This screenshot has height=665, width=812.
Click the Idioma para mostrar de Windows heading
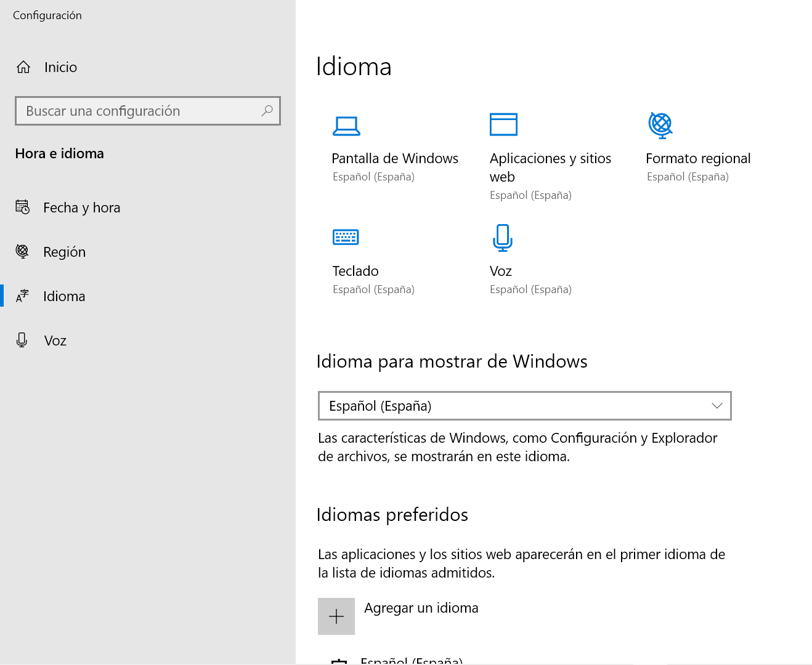click(x=452, y=361)
